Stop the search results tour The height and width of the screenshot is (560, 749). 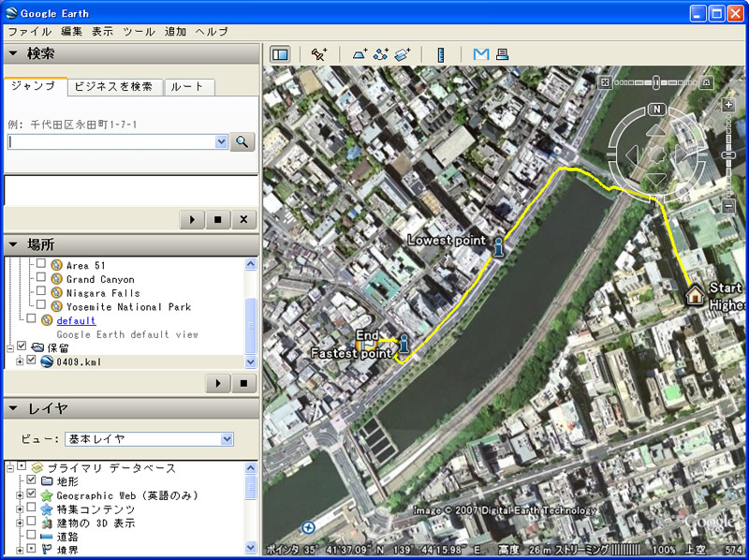coord(218,220)
